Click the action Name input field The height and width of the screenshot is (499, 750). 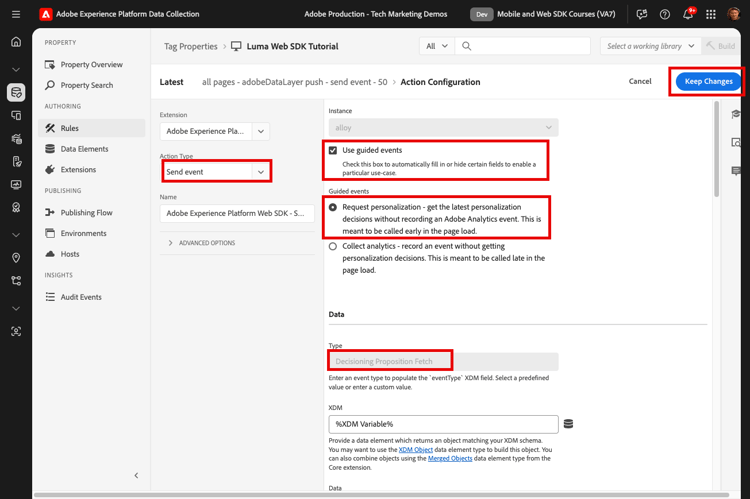[x=237, y=213]
